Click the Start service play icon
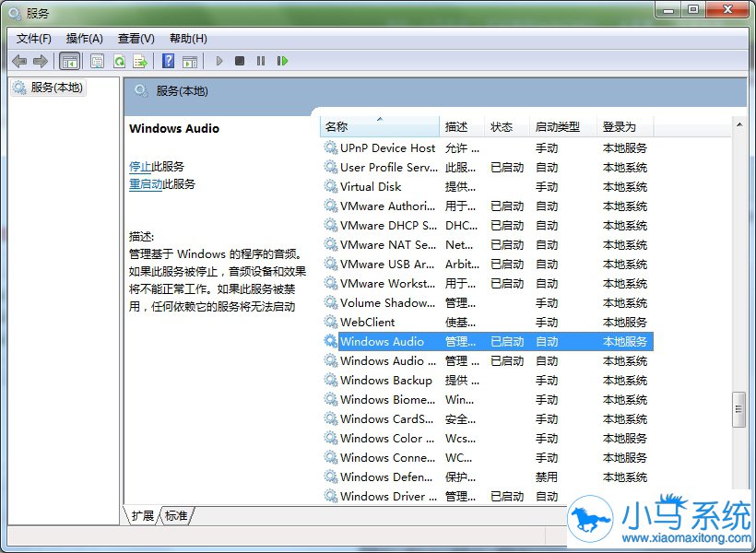Image resolution: width=756 pixels, height=553 pixels. point(219,61)
